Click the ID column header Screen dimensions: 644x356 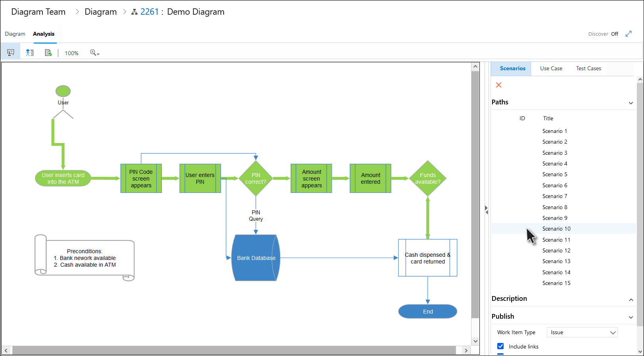(x=522, y=118)
